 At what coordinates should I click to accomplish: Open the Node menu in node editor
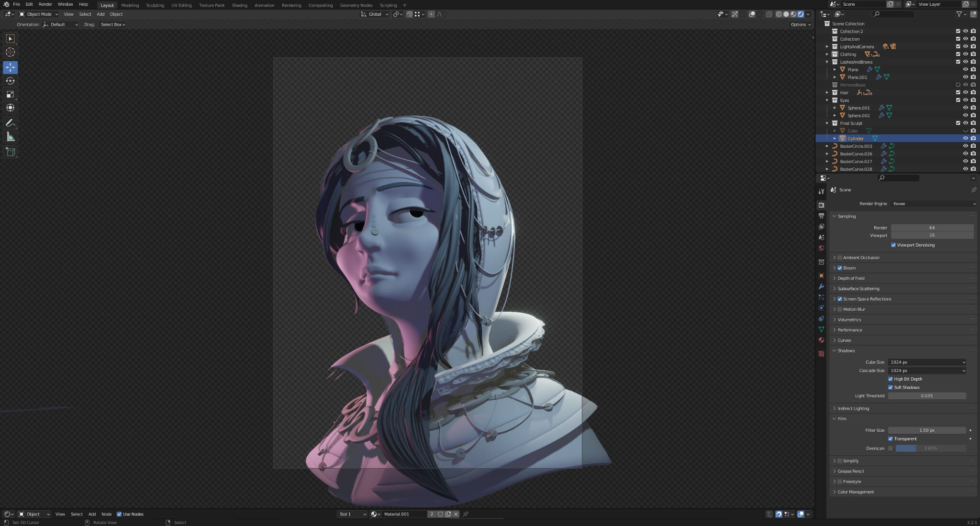click(x=106, y=514)
